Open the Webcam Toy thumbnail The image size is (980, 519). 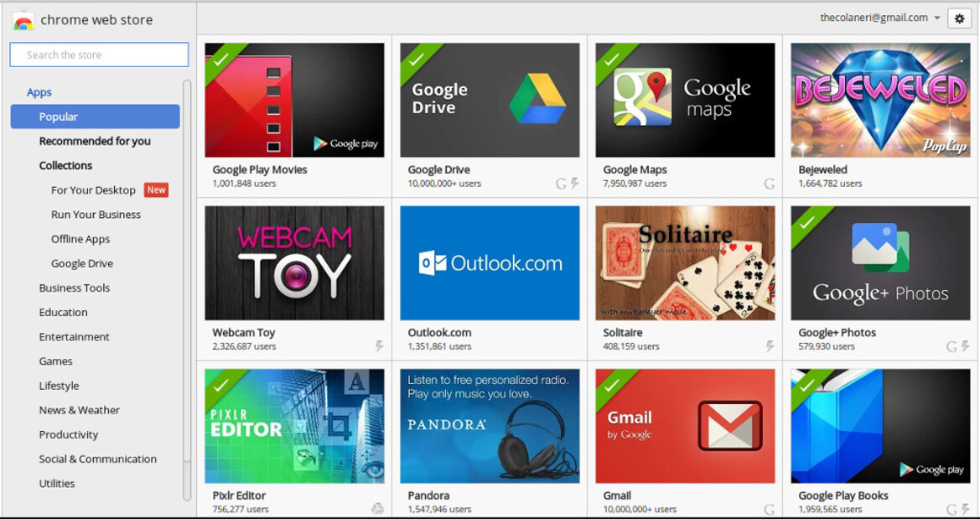coord(294,263)
